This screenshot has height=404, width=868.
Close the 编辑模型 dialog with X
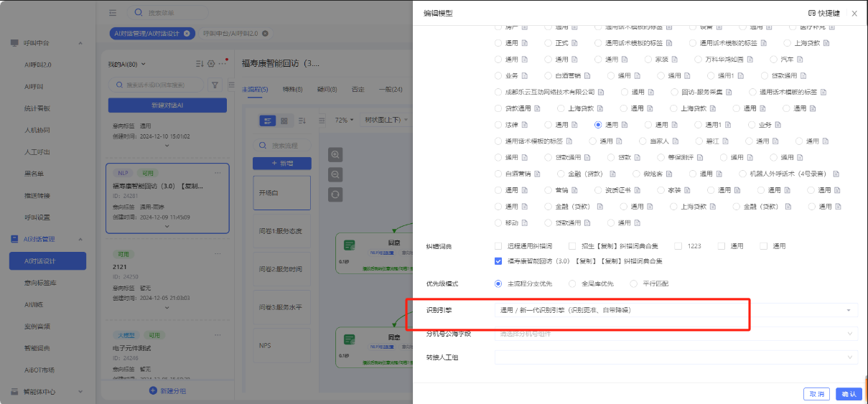point(854,14)
